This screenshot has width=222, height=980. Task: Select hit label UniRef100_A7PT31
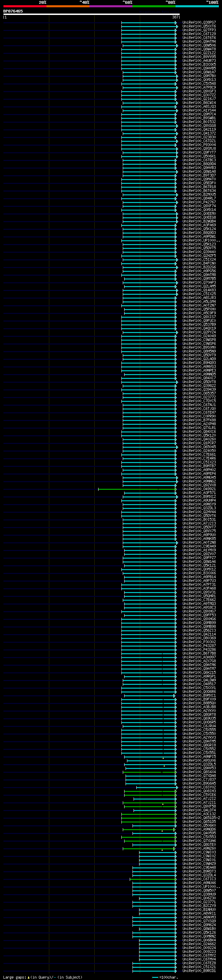coord(199,585)
